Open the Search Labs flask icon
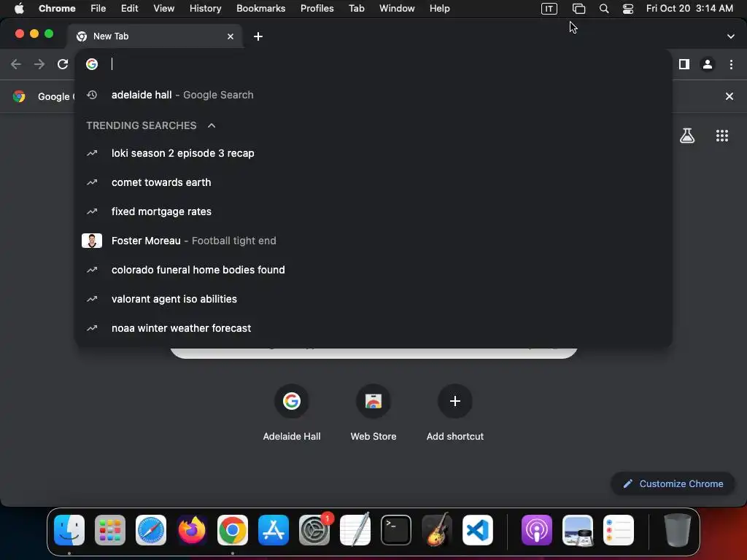Viewport: 747px width, 560px height. click(x=687, y=136)
